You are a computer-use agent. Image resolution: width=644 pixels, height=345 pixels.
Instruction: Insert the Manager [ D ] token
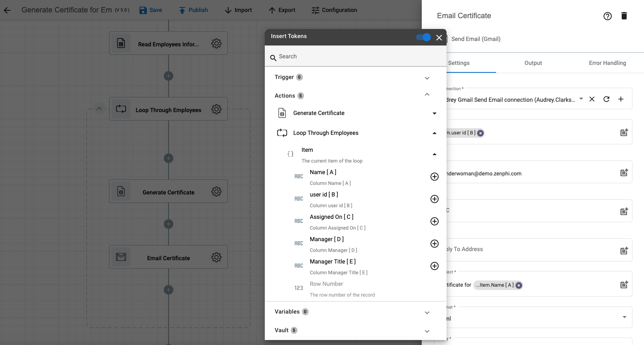tap(435, 244)
